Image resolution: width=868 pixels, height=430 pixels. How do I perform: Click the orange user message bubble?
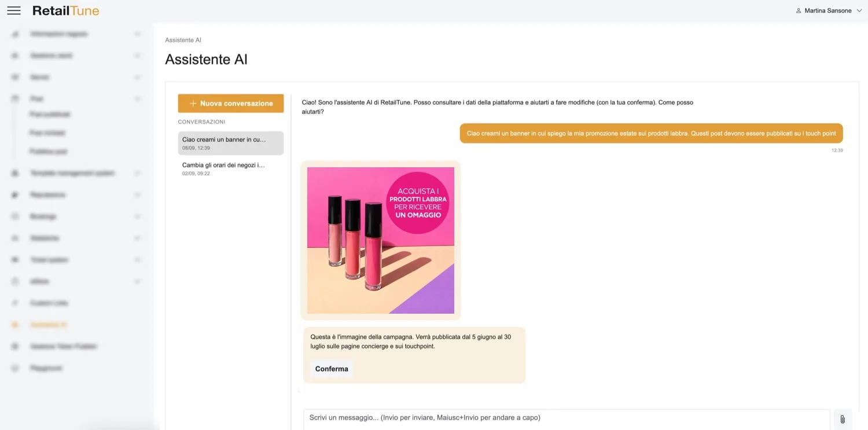(652, 133)
